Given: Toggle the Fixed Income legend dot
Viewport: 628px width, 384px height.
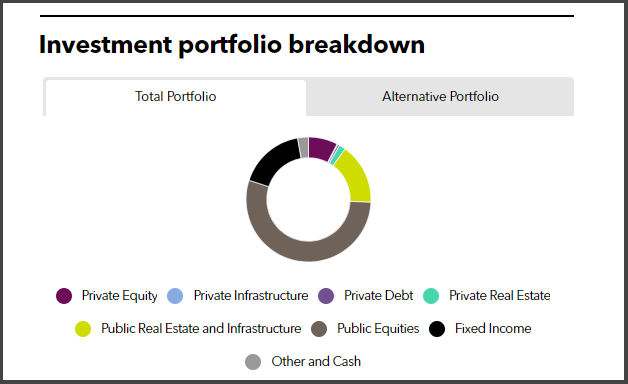Looking at the screenshot, I should [x=437, y=329].
